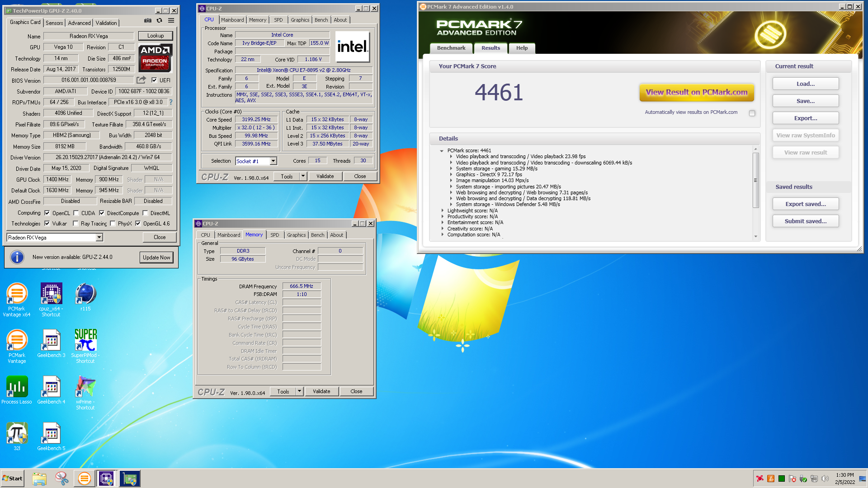Open Geekbench 3 desktop icon
Viewport: 868px width, 488px height.
[x=51, y=343]
